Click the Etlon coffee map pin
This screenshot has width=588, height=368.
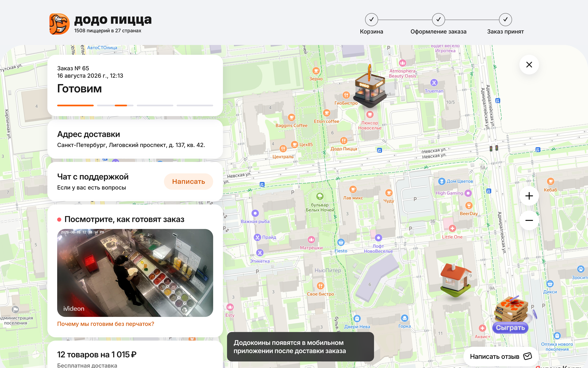pyautogui.click(x=326, y=113)
